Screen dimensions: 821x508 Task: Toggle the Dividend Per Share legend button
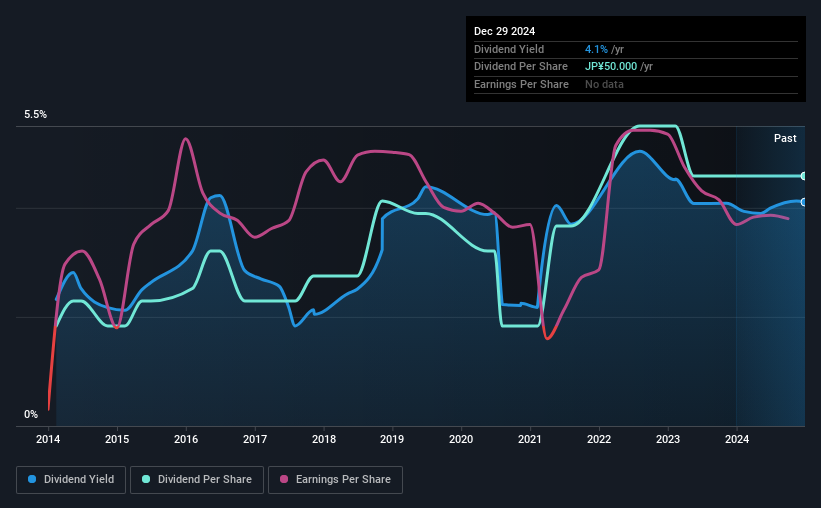(x=197, y=480)
